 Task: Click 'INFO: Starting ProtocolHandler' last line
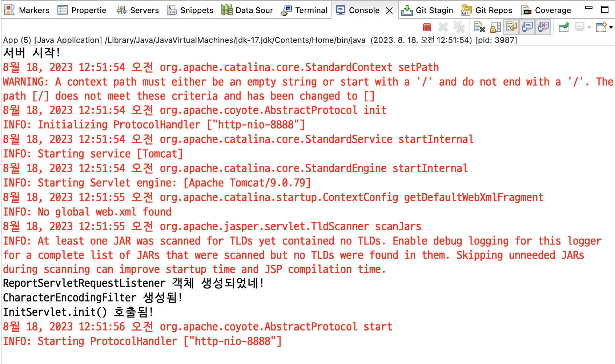[142, 341]
